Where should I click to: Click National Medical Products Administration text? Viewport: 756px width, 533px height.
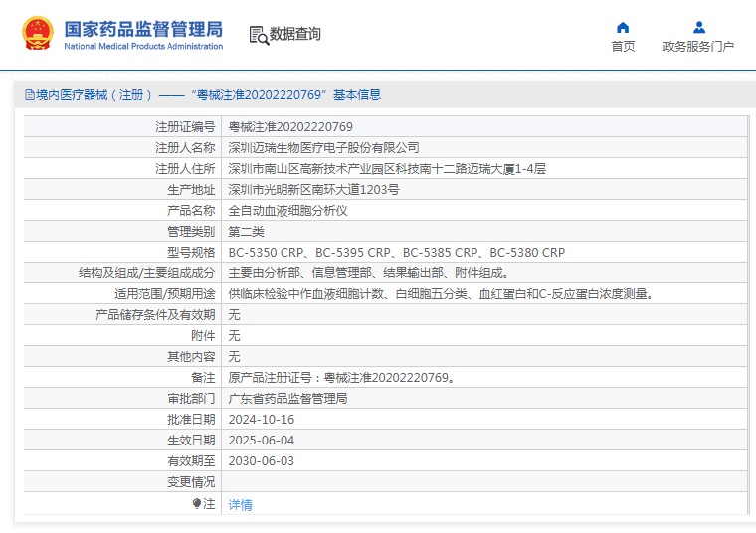pos(143,47)
